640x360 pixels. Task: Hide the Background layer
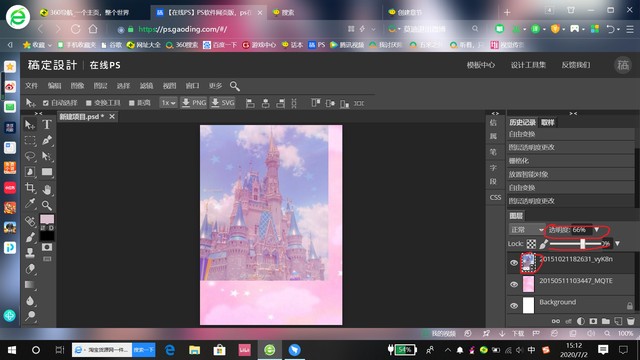[514, 305]
